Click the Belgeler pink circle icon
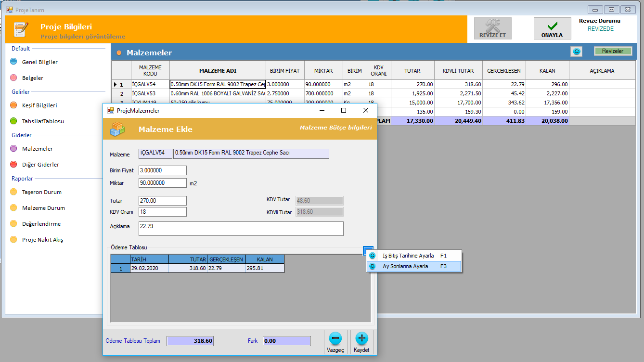This screenshot has width=644, height=362. 13,78
